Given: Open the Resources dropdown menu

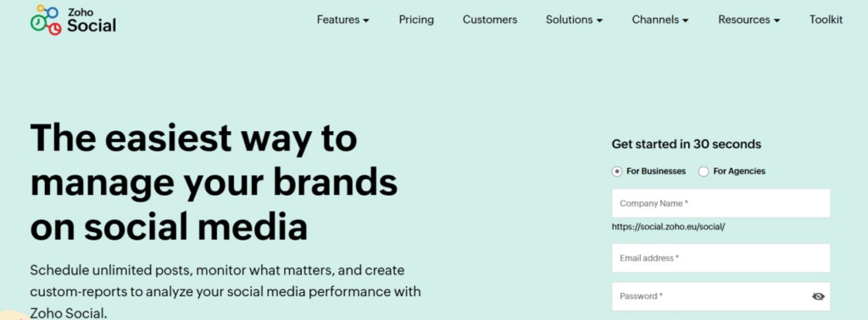Looking at the screenshot, I should pyautogui.click(x=749, y=20).
